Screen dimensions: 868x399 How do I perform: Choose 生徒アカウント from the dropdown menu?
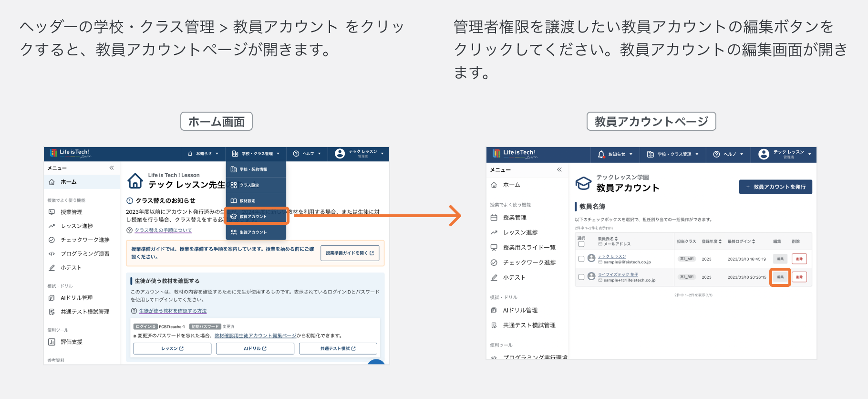[x=256, y=232]
